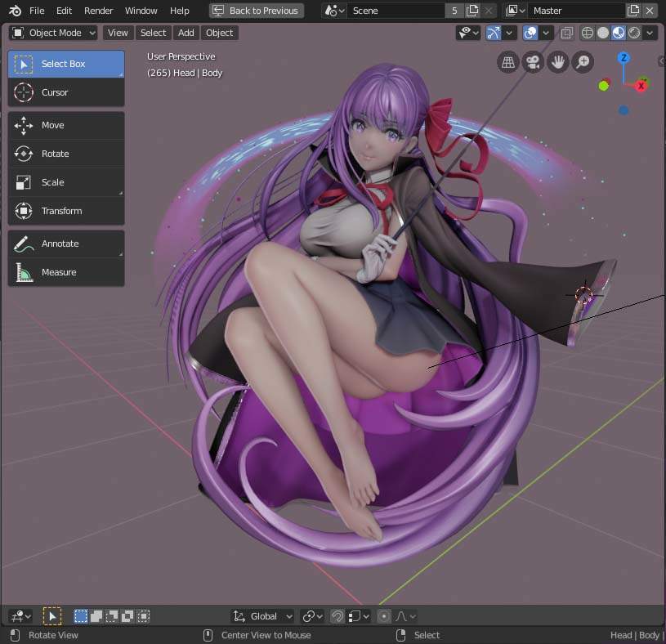The image size is (666, 644).
Task: Click the green Y axis gizmo dot
Action: (604, 86)
